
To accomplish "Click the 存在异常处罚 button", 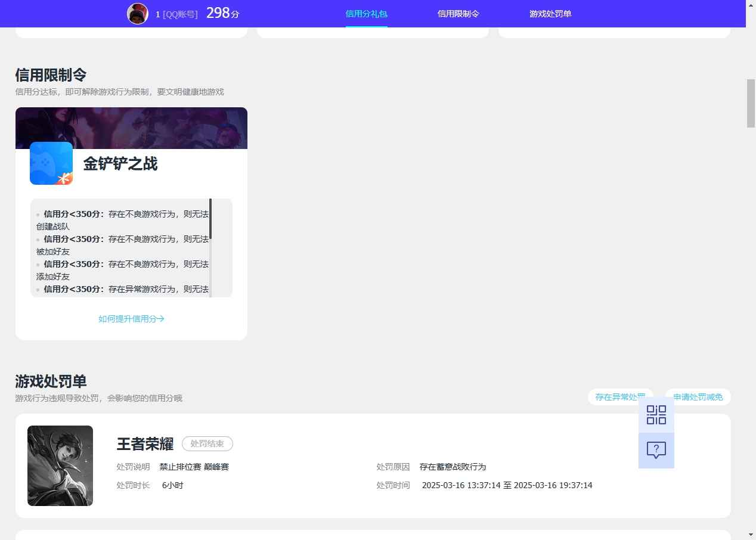I will click(620, 397).
